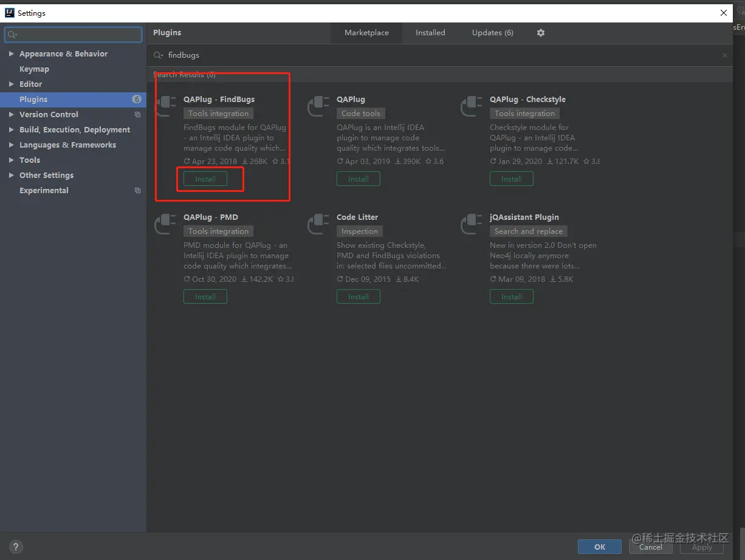The height and width of the screenshot is (560, 745).
Task: Open the QAPlug - Checkstyle plugin title
Action: [x=527, y=100]
